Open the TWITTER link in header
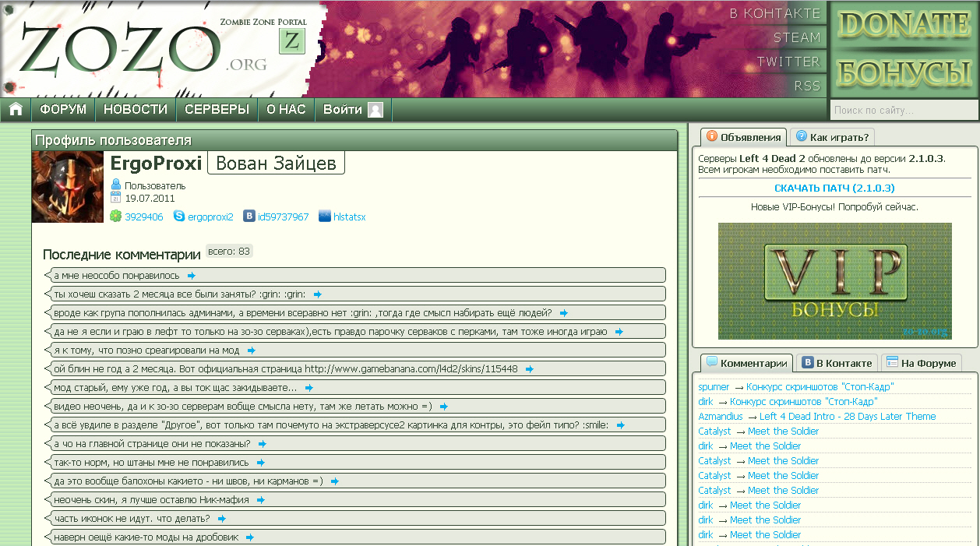The width and height of the screenshot is (980, 546). coord(788,62)
